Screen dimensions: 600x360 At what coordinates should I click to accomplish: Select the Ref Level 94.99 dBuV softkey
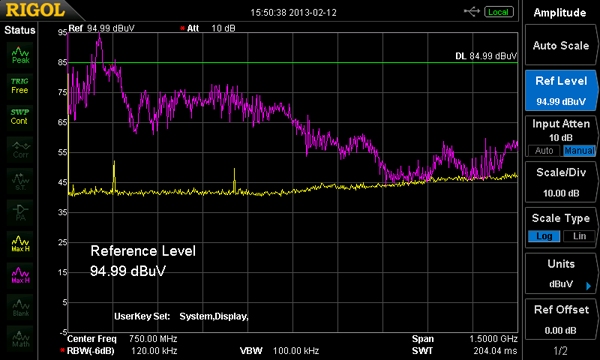[561, 90]
